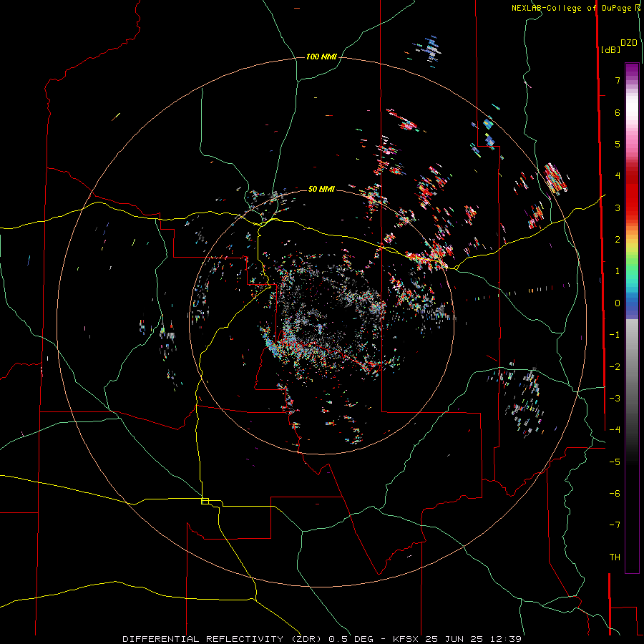Select the 4 tick label on scale

tap(618, 176)
